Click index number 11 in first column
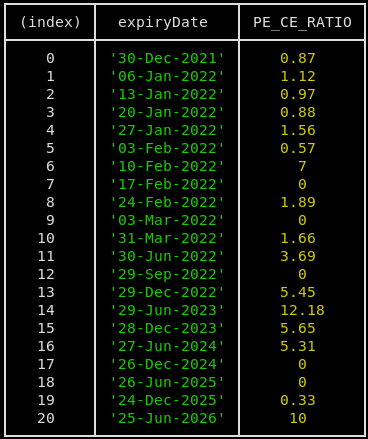 coord(46,256)
